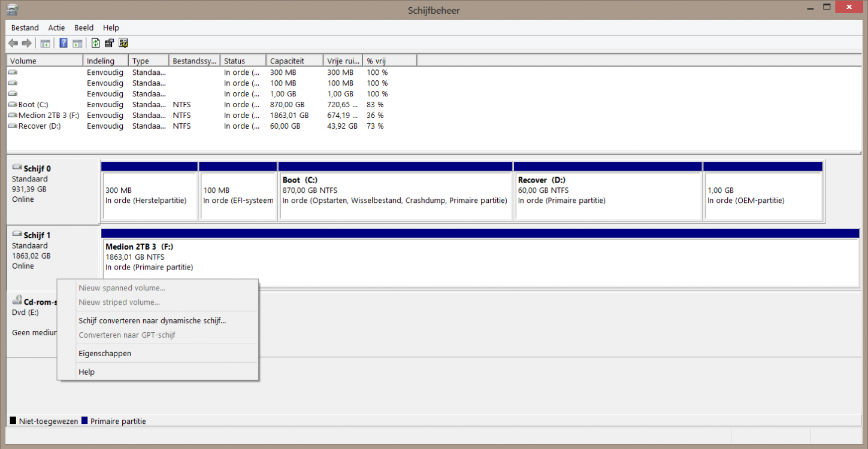Screen dimensions: 868x449
Task: Select the Boot (C:) volume icon
Action: point(13,104)
